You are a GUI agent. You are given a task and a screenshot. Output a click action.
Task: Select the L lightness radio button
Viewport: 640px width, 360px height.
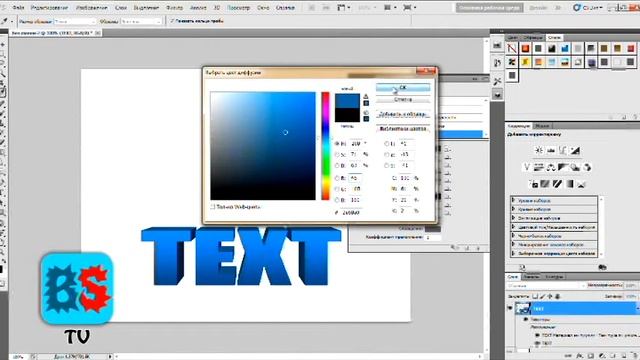[x=386, y=144]
